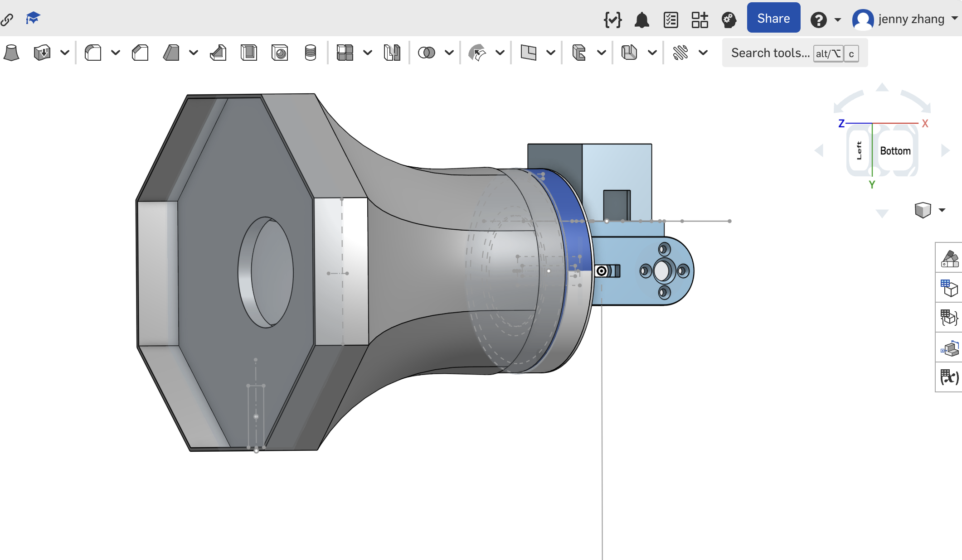Select the Boolean tool
962x560 pixels.
(x=427, y=53)
